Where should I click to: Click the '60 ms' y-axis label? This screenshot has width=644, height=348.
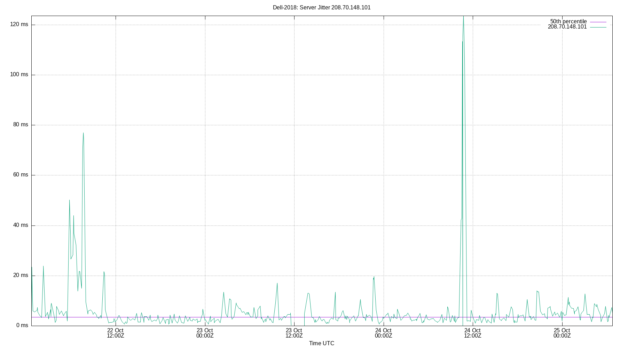tap(21, 175)
